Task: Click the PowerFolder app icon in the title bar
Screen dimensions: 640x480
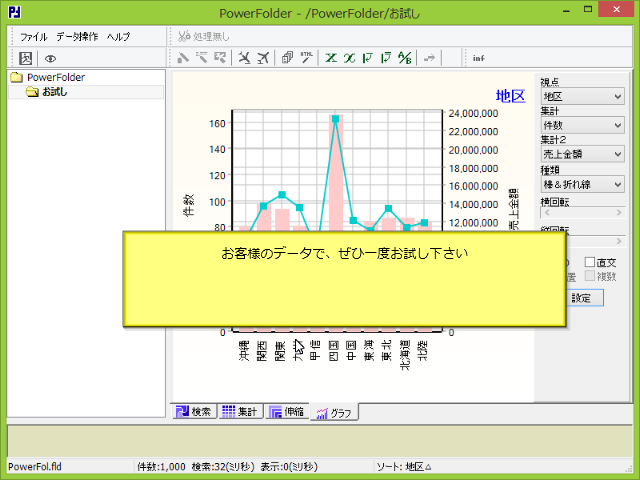Action: click(x=15, y=12)
